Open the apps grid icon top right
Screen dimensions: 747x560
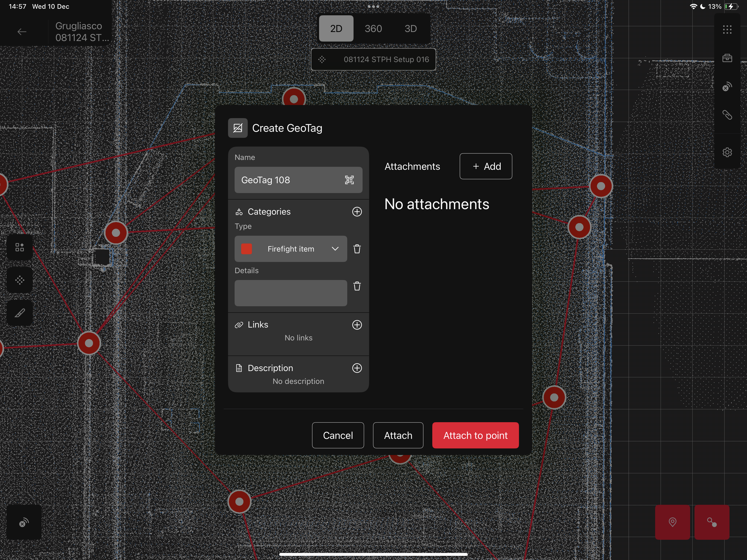tap(727, 30)
